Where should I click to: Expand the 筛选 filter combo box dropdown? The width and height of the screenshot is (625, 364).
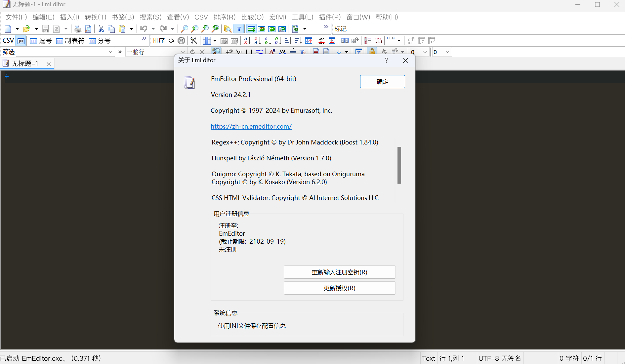coord(110,52)
